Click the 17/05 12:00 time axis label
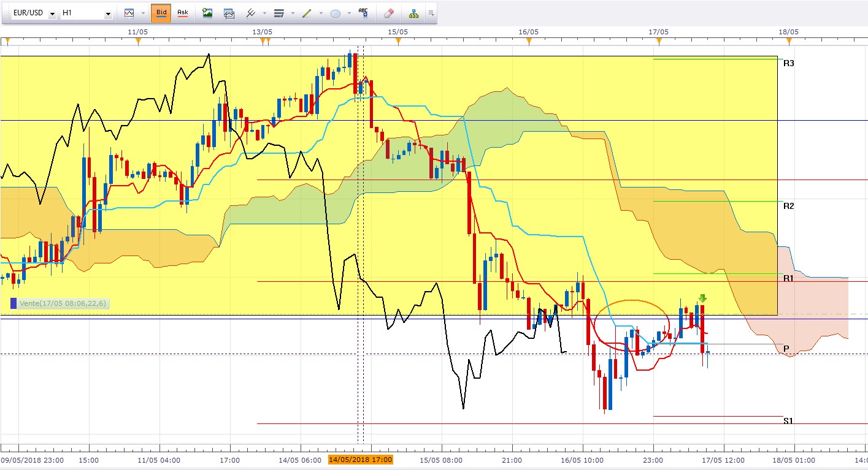Image resolution: width=868 pixels, height=470 pixels. pyautogui.click(x=723, y=460)
